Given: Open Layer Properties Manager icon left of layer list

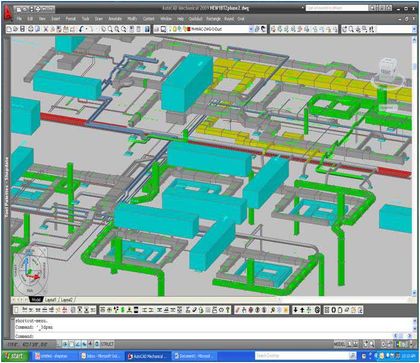Looking at the screenshot, I should tap(157, 29).
